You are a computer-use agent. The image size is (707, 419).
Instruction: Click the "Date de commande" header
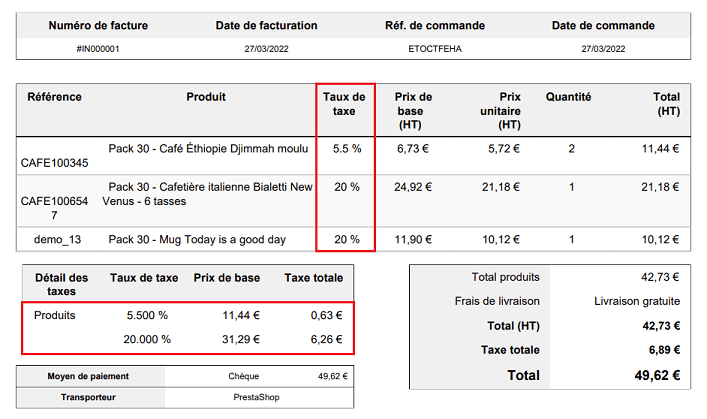(603, 25)
